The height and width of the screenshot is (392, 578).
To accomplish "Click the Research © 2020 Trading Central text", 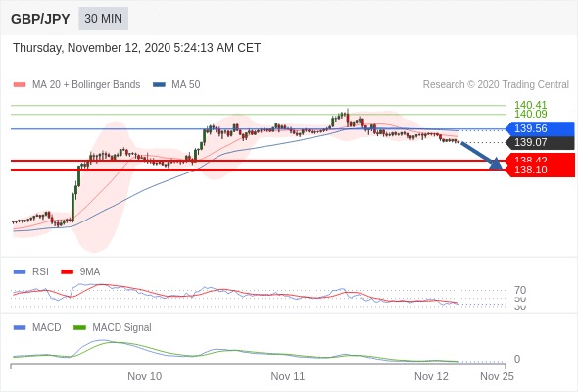I will tap(496, 85).
